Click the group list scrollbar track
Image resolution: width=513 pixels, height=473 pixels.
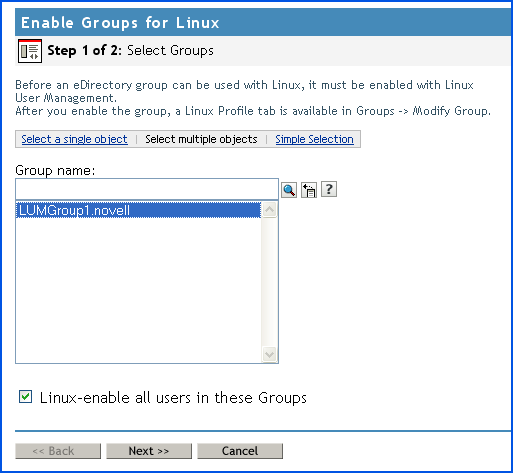click(269, 282)
